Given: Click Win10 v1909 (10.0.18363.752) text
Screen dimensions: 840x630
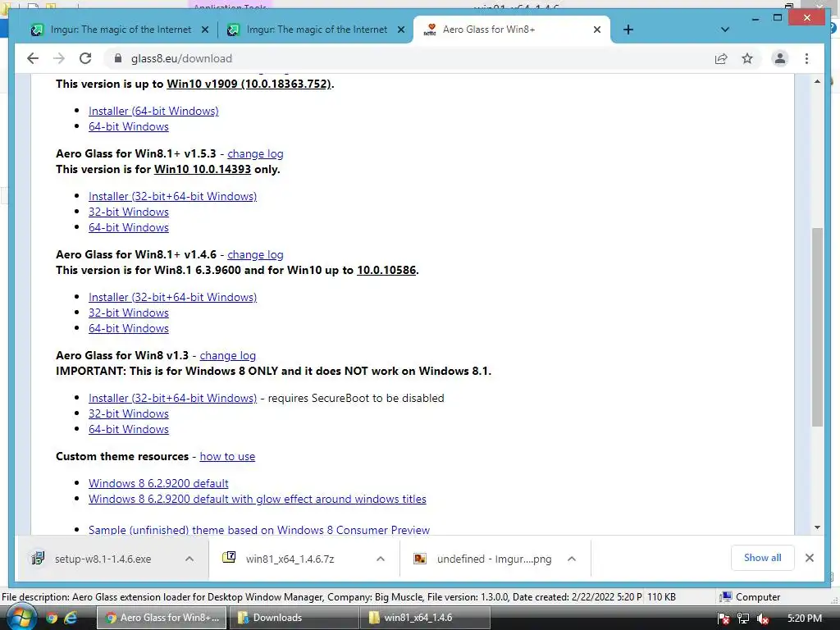Looking at the screenshot, I should click(x=249, y=84).
